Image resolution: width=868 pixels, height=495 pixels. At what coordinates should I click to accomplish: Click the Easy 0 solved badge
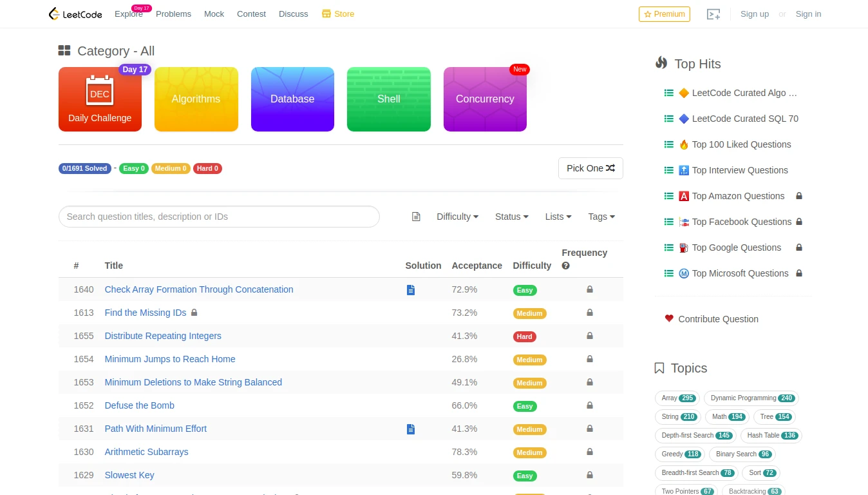[134, 168]
